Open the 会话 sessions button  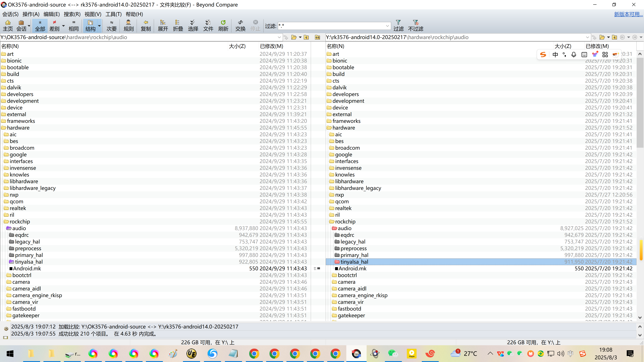21,26
